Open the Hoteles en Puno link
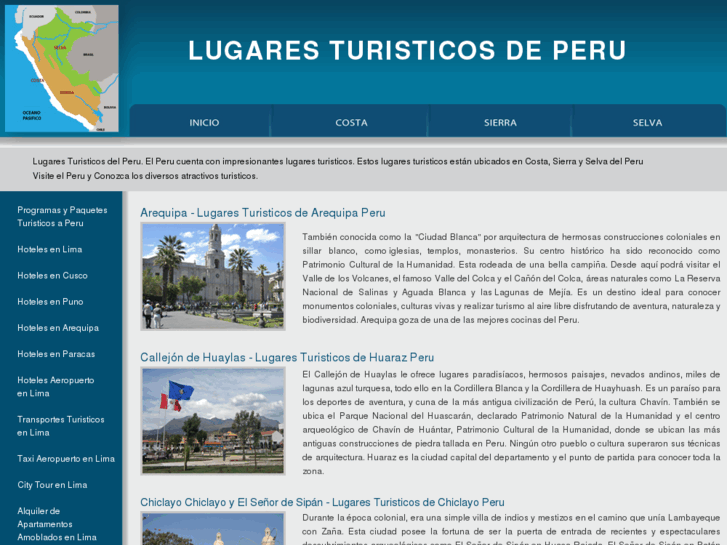This screenshot has height=545, width=727. tap(50, 301)
